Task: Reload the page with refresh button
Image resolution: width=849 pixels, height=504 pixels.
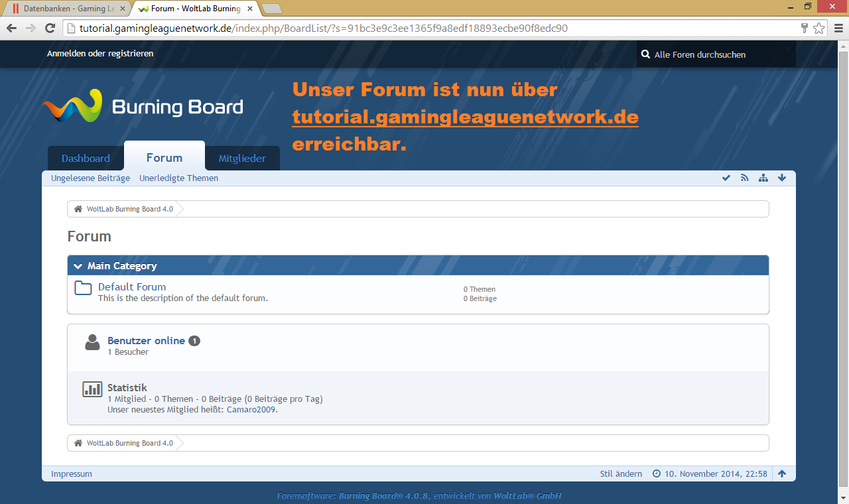Action: 50,28
